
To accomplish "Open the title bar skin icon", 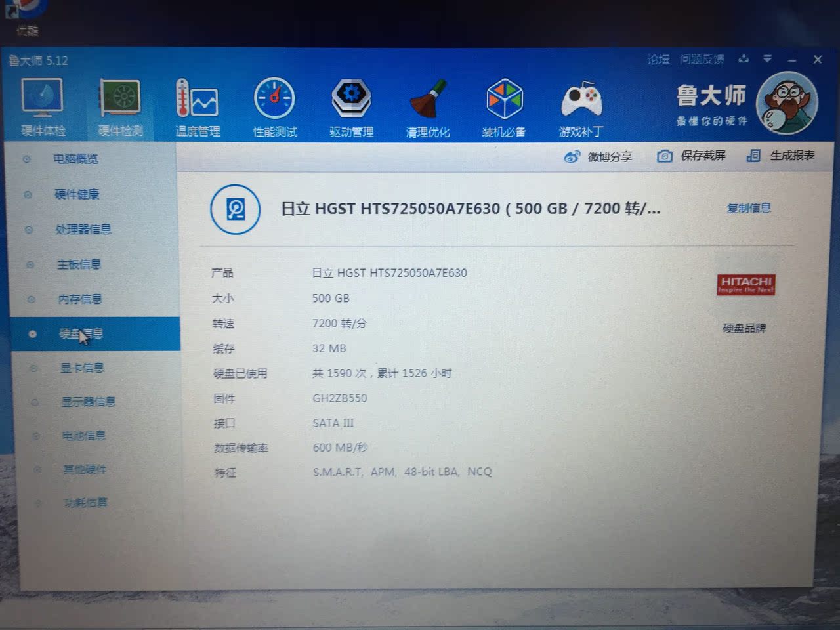I will (744, 58).
